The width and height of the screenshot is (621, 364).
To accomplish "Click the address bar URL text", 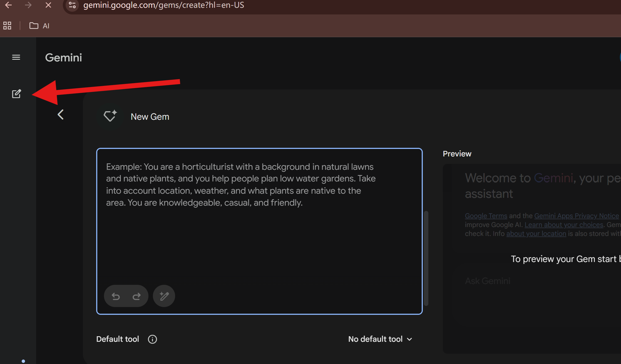I will (x=164, y=5).
